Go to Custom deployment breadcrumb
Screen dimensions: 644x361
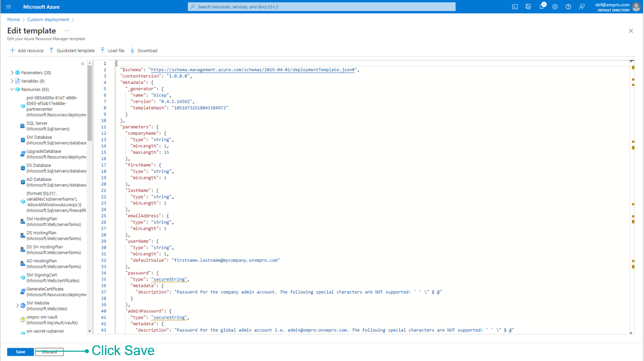pos(48,20)
